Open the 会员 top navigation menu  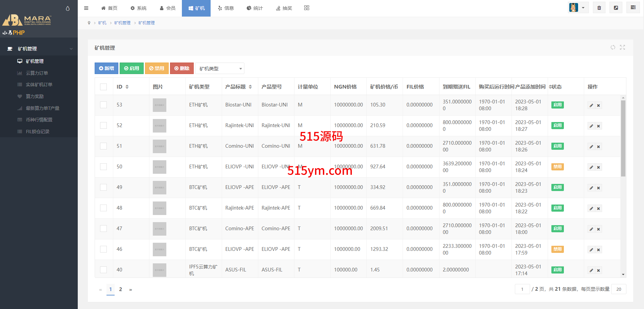167,8
